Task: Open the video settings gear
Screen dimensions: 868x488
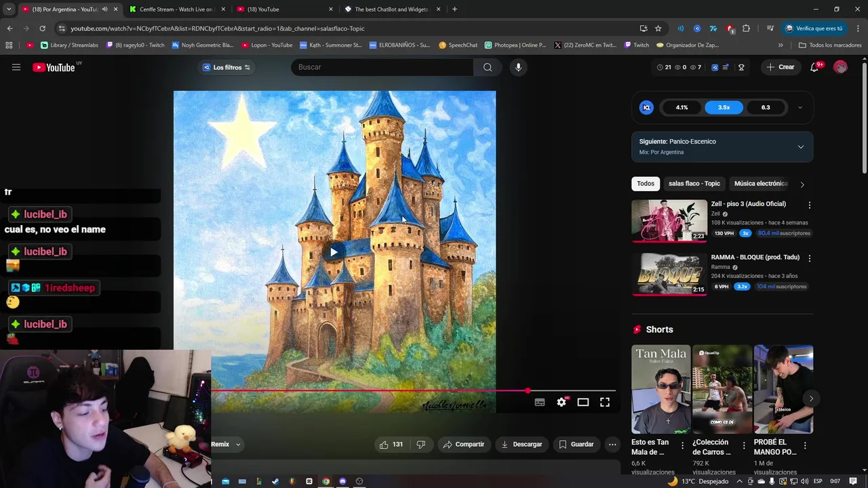Action: click(561, 403)
